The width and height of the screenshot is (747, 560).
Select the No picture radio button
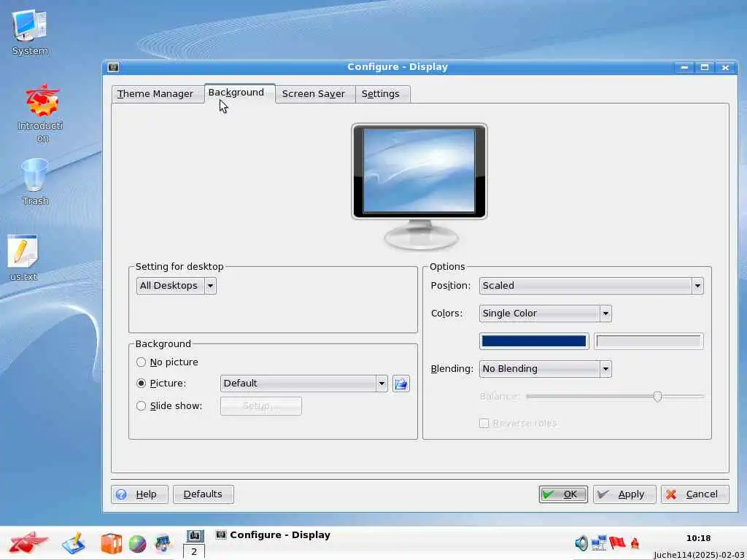[x=141, y=362]
